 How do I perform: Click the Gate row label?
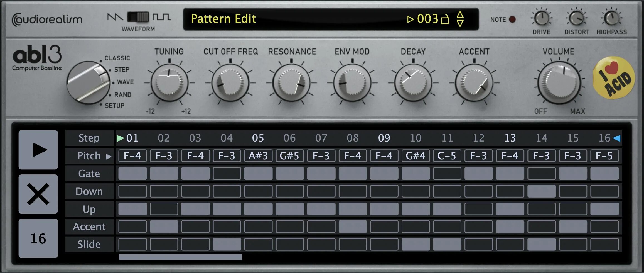coord(89,174)
